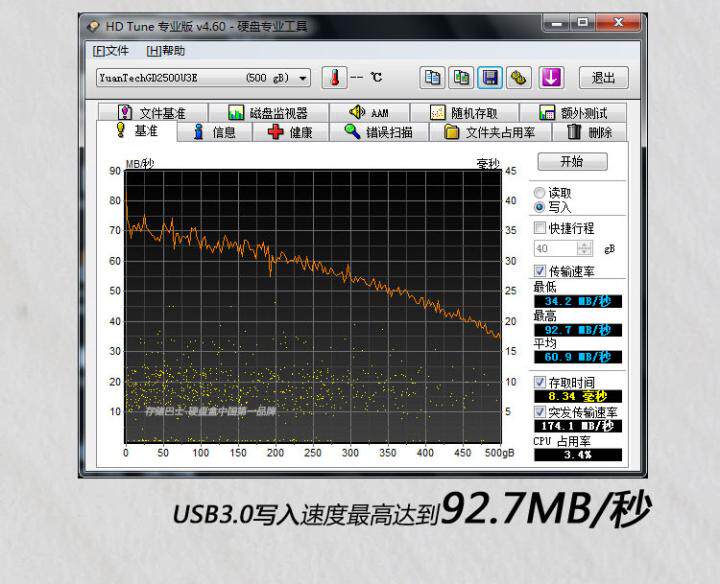Open the [F]文件 menu
Image resolution: width=720 pixels, height=584 pixels.
coord(110,51)
